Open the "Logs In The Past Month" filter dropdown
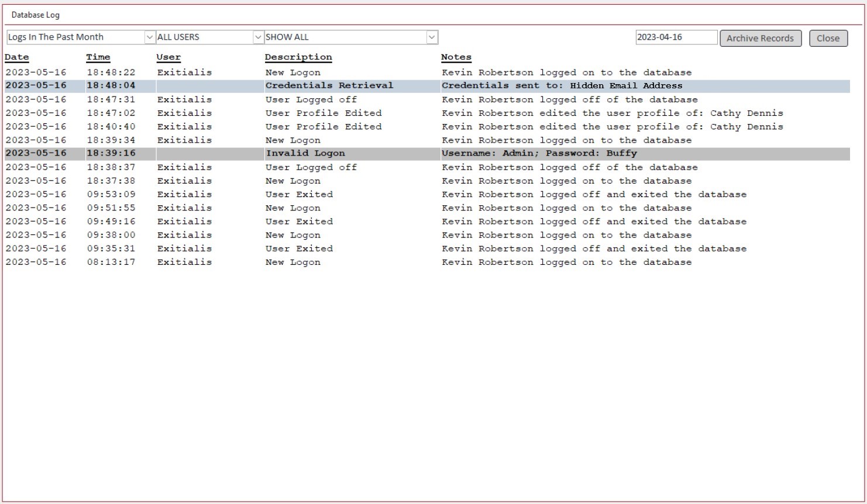Image resolution: width=867 pixels, height=504 pixels. pyautogui.click(x=76, y=37)
